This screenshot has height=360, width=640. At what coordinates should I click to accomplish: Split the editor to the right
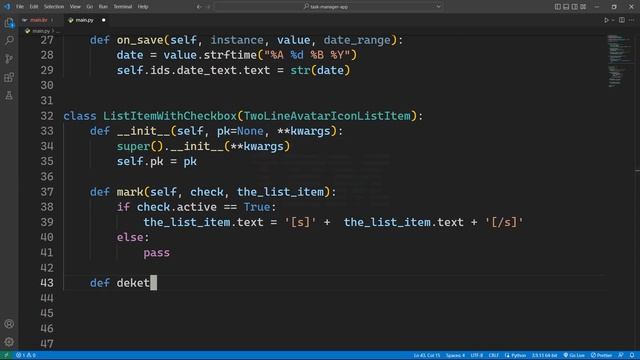622,20
